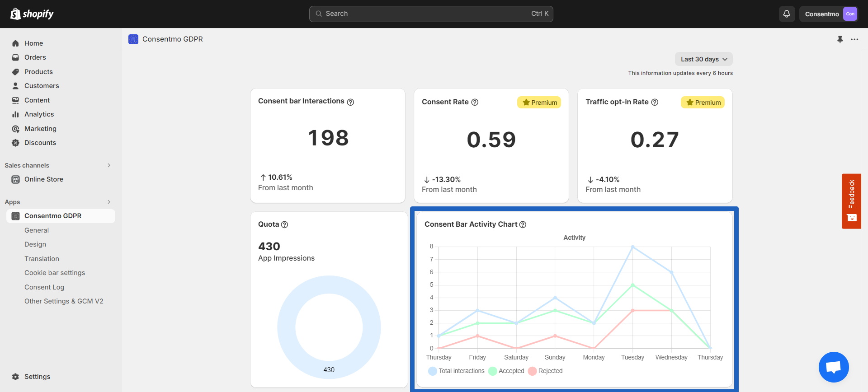Click the Quota help icon
The height and width of the screenshot is (392, 868).
(284, 224)
